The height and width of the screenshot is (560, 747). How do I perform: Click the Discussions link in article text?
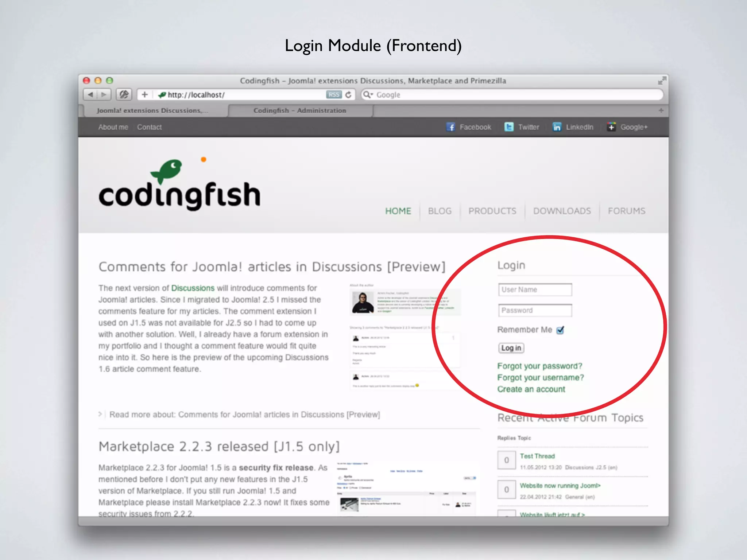click(x=193, y=288)
